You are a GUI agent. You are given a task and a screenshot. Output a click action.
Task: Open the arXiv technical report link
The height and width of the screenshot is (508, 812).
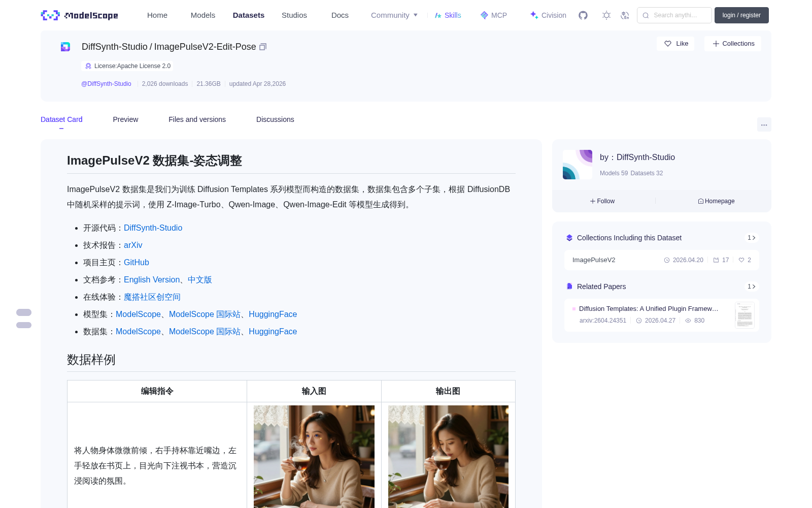pyautogui.click(x=133, y=245)
